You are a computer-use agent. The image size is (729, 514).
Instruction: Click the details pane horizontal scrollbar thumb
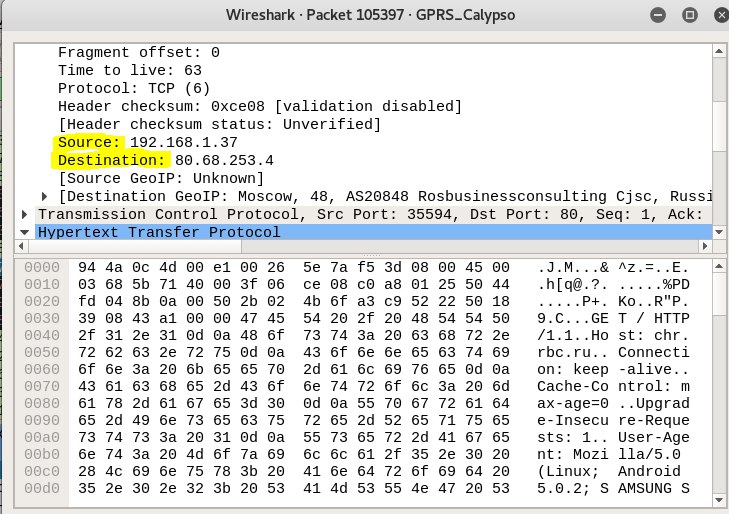click(134, 246)
